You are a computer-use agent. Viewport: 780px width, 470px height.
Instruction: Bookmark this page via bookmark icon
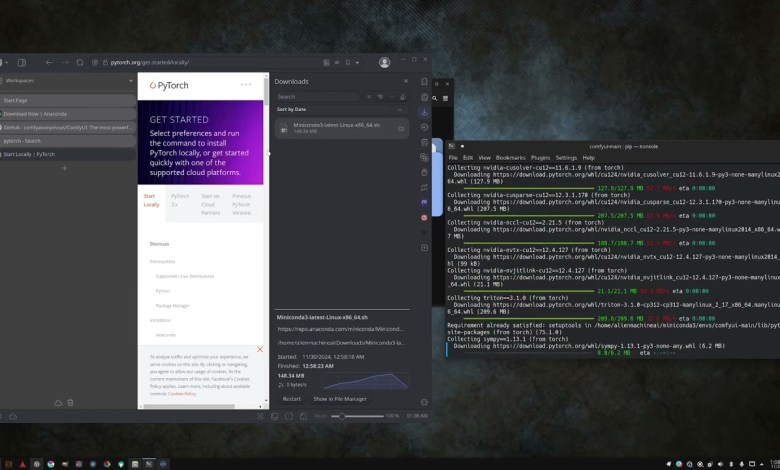348,63
